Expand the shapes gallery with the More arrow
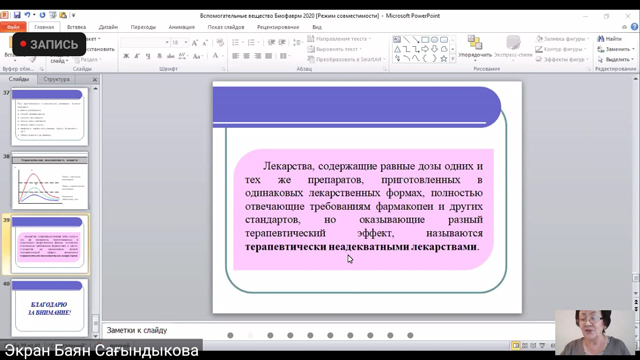640x360 pixels. point(452,59)
